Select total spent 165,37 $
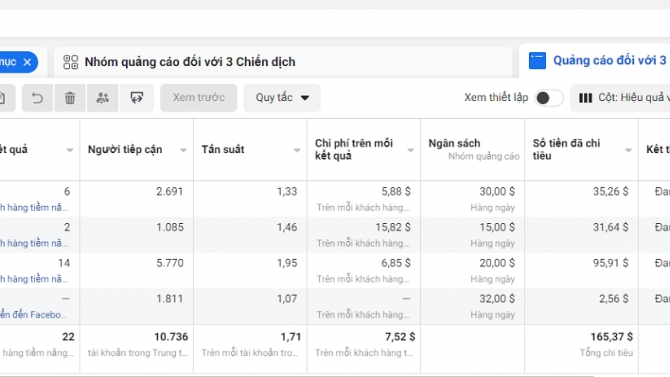The image size is (670, 377). [x=611, y=337]
